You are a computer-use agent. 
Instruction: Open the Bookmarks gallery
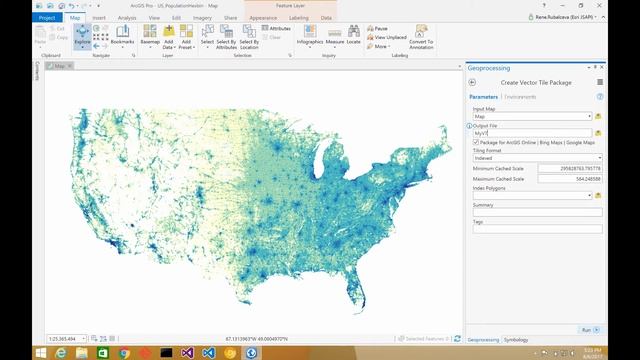[122, 36]
